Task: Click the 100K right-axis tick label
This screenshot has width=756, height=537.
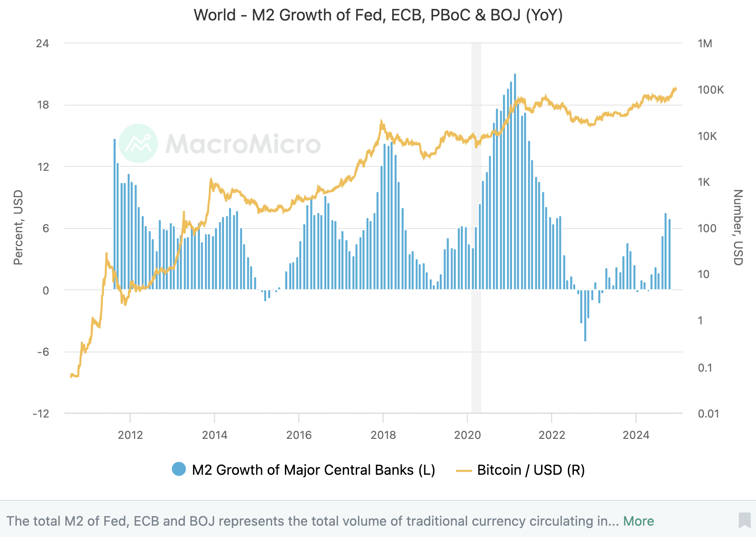Action: (711, 89)
